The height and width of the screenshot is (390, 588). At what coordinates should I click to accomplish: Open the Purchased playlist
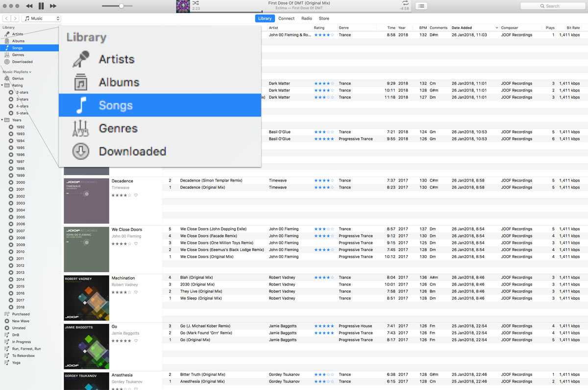[x=21, y=314]
